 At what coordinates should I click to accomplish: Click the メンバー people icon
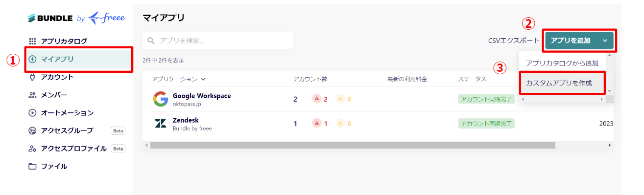33,95
